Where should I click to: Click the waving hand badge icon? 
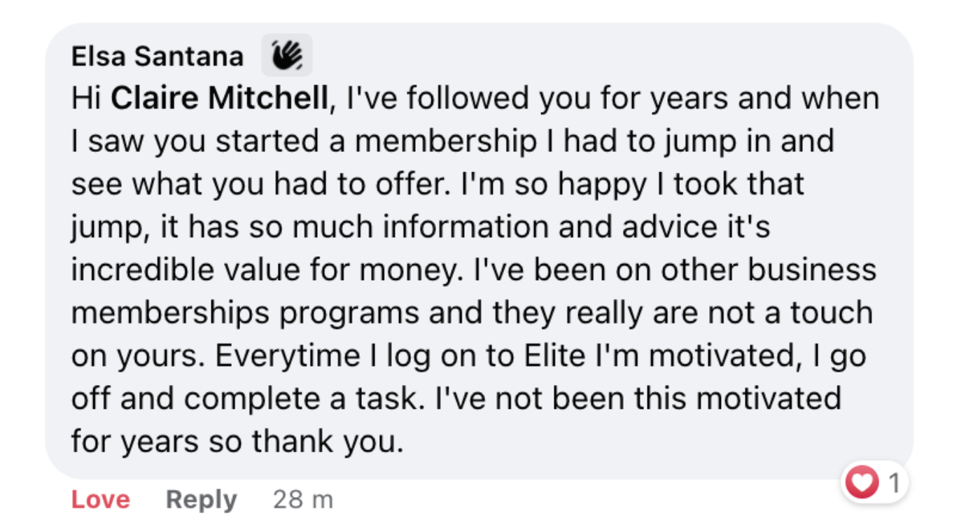click(x=287, y=55)
